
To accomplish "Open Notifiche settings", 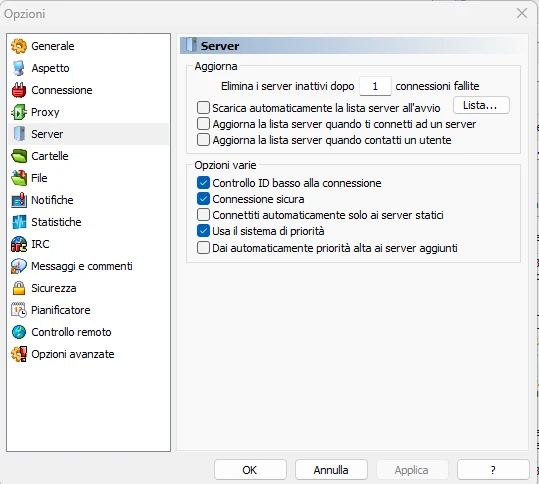I will 88,200.
